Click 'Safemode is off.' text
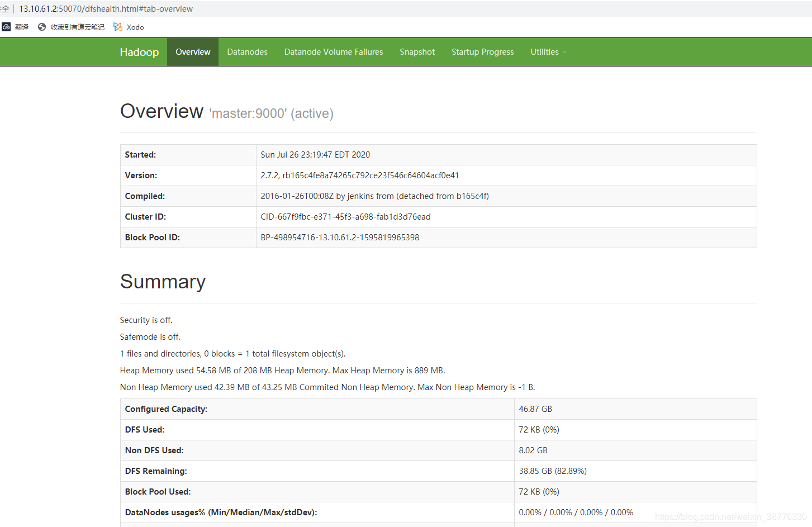The image size is (812, 527). point(150,337)
